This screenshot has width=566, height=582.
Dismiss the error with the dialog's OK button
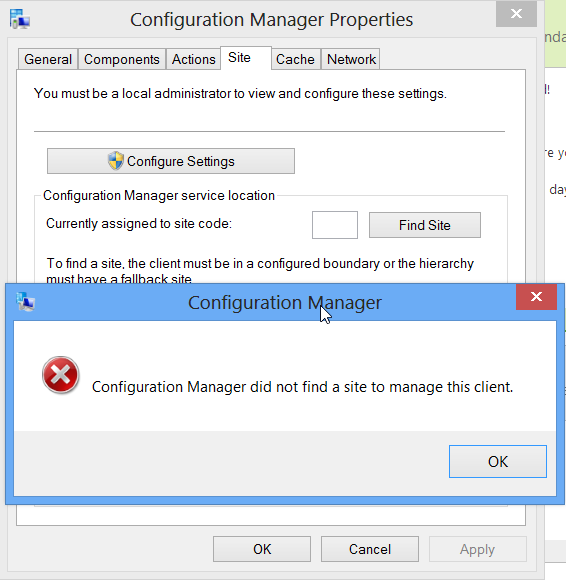click(498, 461)
